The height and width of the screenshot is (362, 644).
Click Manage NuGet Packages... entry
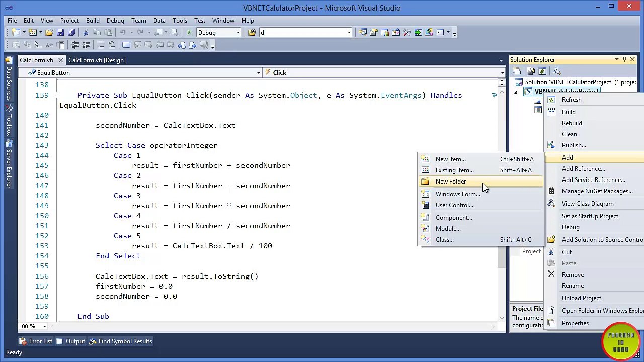point(595,191)
